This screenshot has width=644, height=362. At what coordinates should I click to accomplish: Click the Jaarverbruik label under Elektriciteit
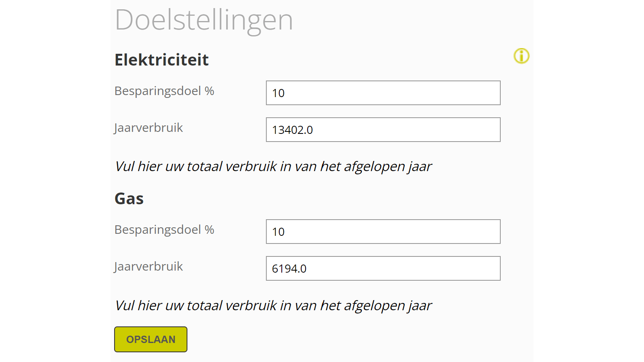pos(149,127)
